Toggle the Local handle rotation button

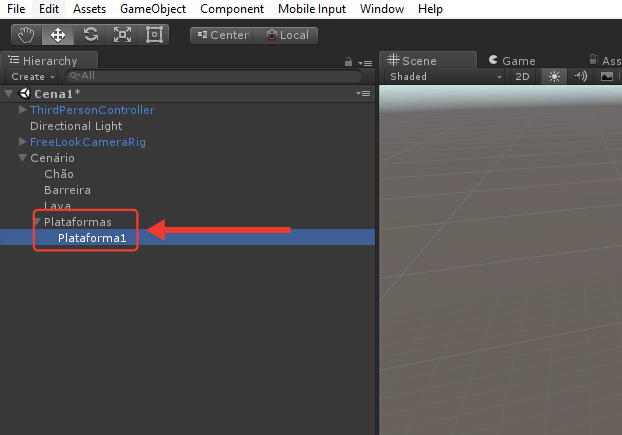pos(286,35)
